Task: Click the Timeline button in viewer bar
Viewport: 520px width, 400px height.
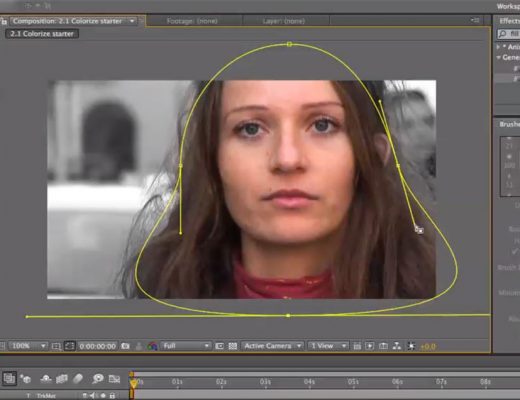Action: coord(383,346)
